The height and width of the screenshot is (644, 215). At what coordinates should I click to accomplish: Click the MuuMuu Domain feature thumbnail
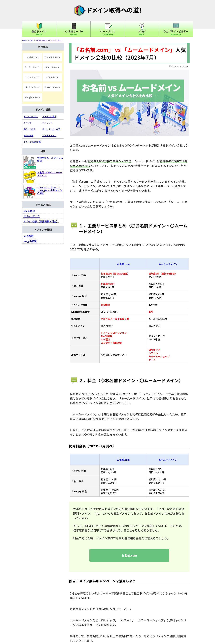click(x=30, y=177)
